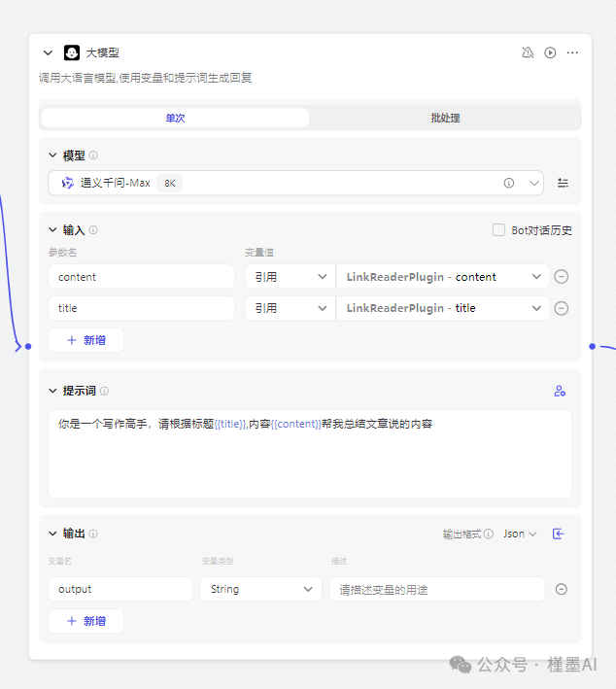
Task: Click into the prompt text area
Action: click(x=310, y=454)
